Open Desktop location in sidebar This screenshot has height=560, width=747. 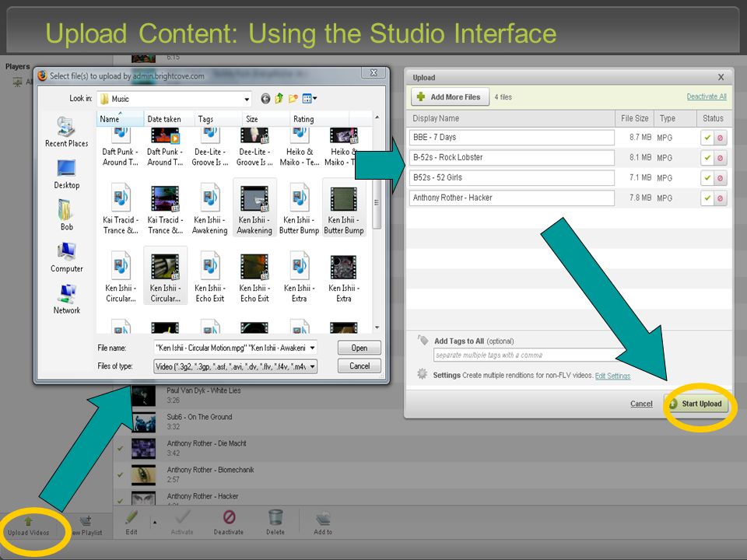tap(66, 174)
